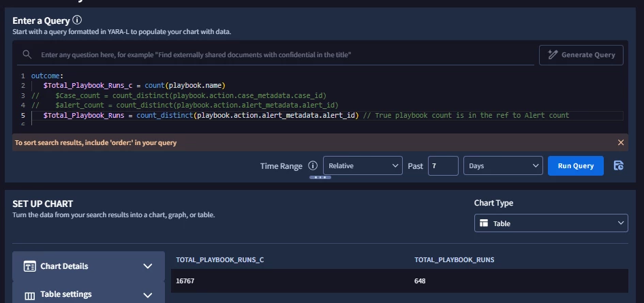The width and height of the screenshot is (644, 303).
Task: Open the Chart Type Table dropdown
Action: (551, 223)
